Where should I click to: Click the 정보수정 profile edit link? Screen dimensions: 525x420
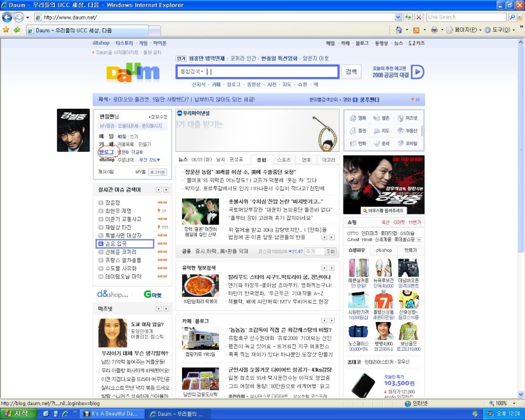[158, 117]
